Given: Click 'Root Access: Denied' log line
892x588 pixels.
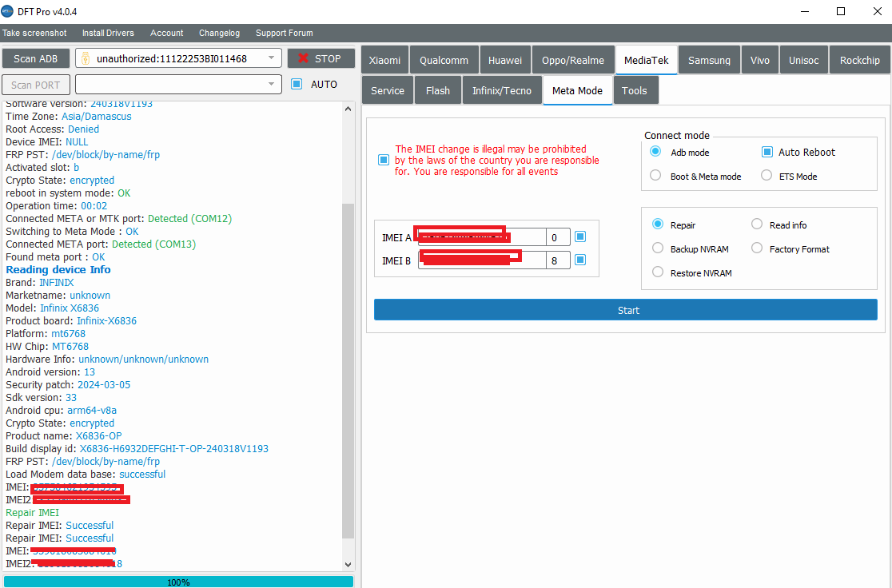Looking at the screenshot, I should tap(52, 129).
